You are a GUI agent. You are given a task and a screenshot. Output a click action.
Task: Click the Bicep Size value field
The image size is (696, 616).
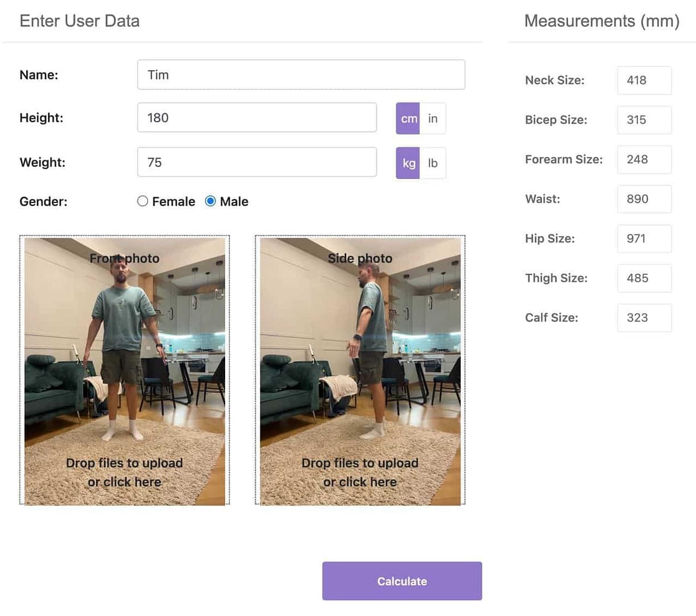(644, 120)
